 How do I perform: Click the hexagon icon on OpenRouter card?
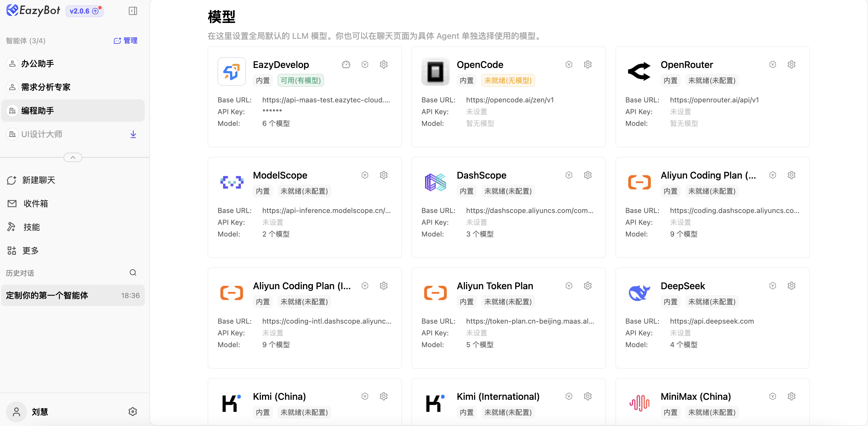click(x=773, y=64)
